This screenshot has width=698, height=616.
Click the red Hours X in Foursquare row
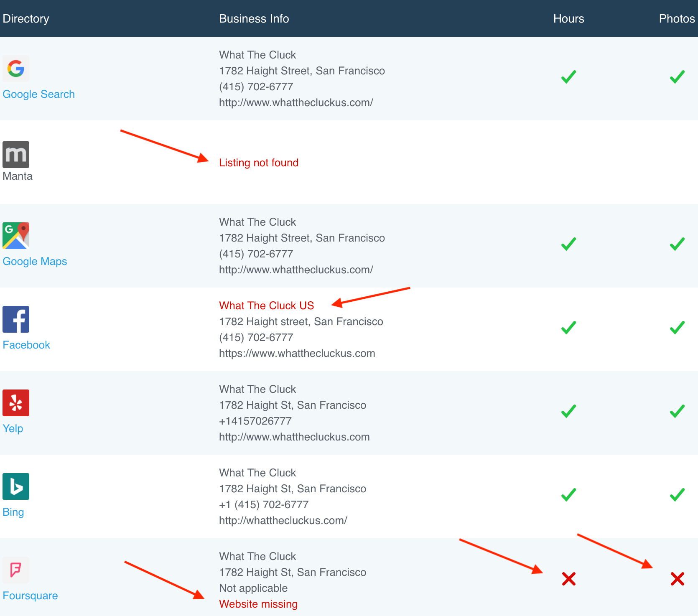click(569, 579)
